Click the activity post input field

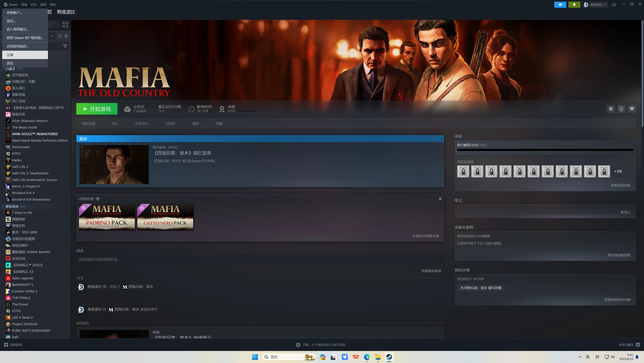click(259, 260)
